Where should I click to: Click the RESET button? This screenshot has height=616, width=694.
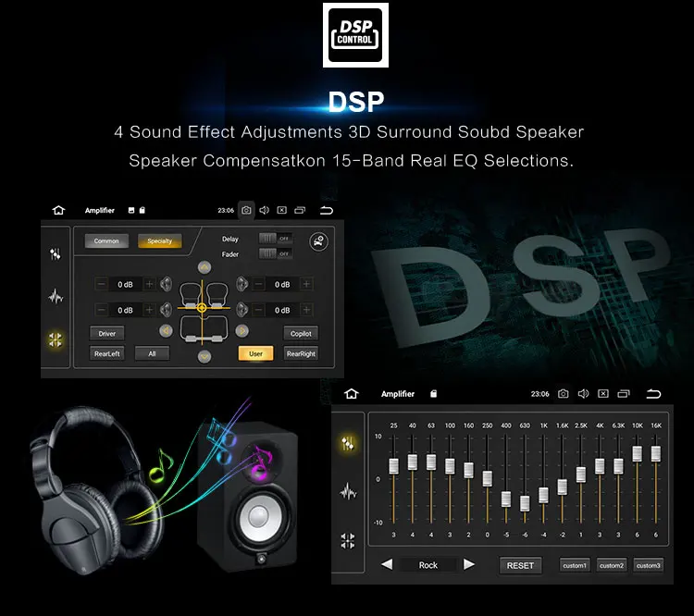coord(520,565)
